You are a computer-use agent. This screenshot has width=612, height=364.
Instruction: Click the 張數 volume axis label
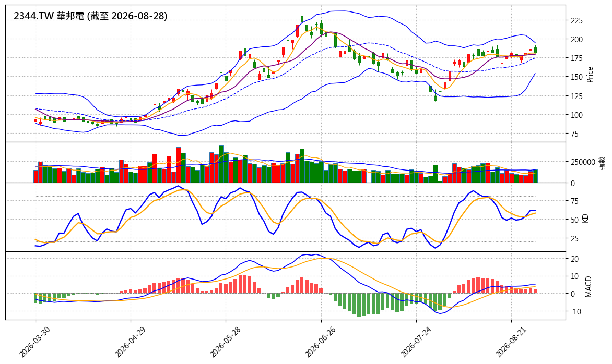[602, 163]
